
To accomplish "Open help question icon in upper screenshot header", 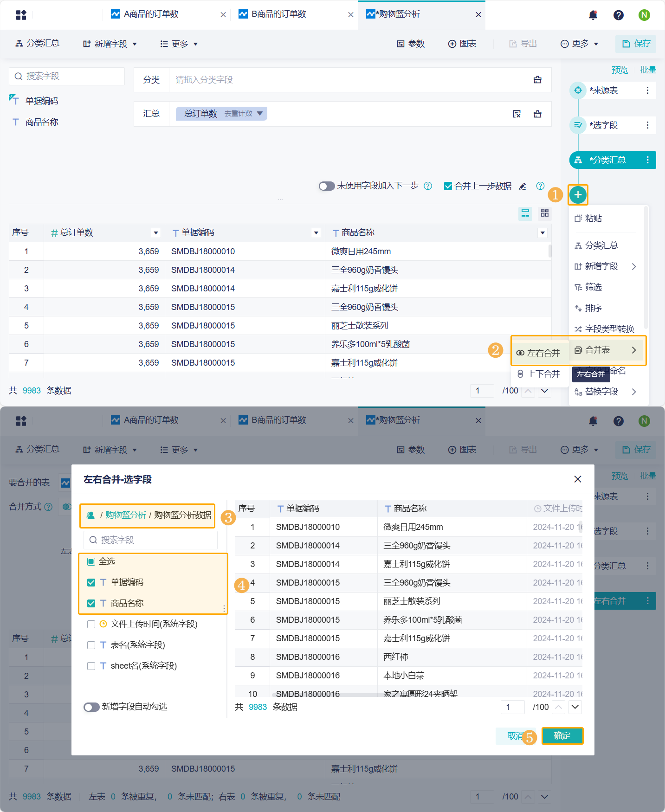I will [x=619, y=15].
